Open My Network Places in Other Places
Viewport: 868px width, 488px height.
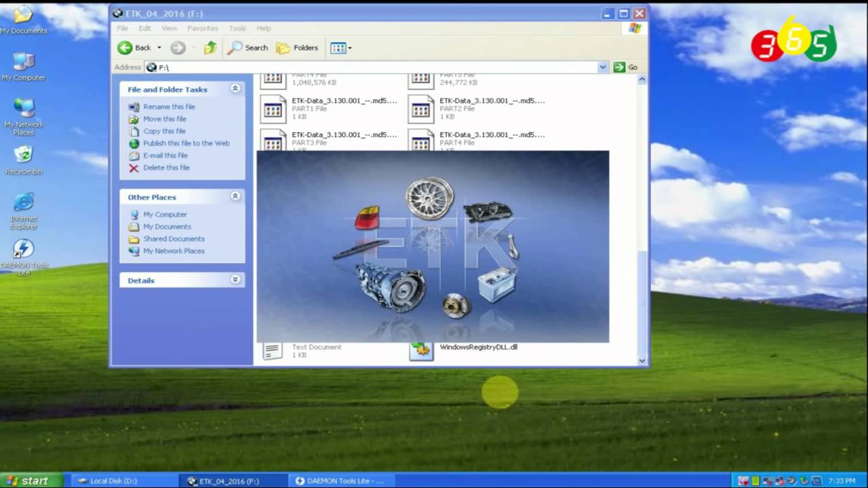click(x=174, y=251)
